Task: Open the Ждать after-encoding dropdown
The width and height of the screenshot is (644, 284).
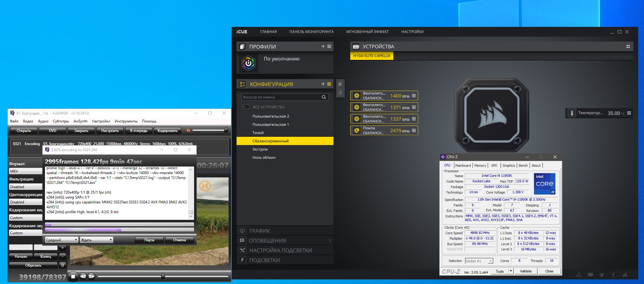Action: (x=97, y=240)
